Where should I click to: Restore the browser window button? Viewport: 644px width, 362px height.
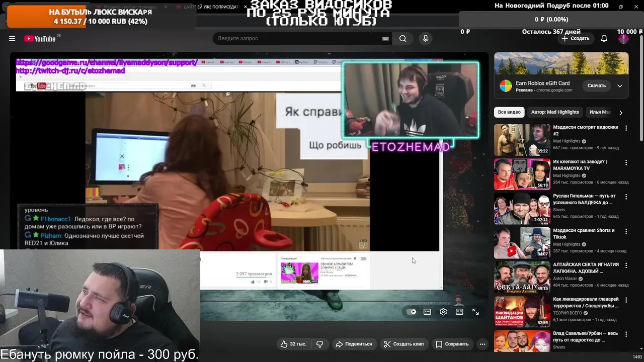[x=621, y=7]
